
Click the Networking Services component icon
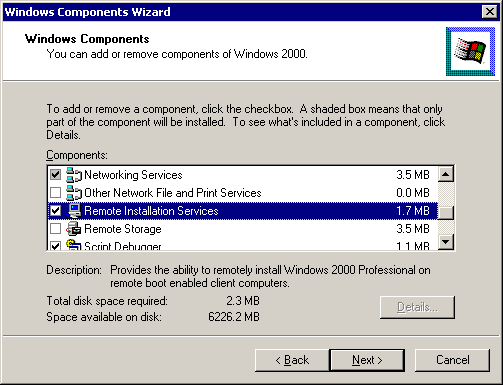point(74,175)
